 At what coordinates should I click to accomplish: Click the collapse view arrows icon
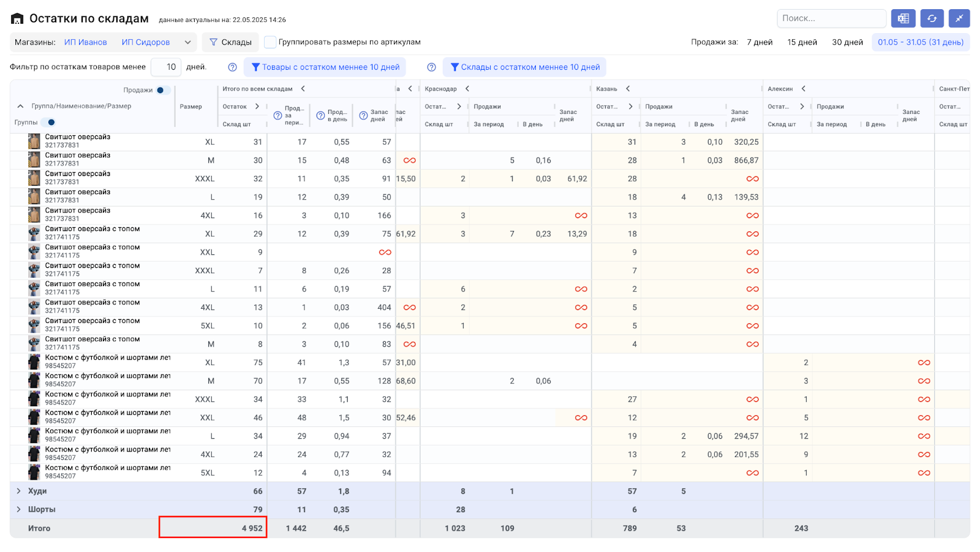point(959,18)
